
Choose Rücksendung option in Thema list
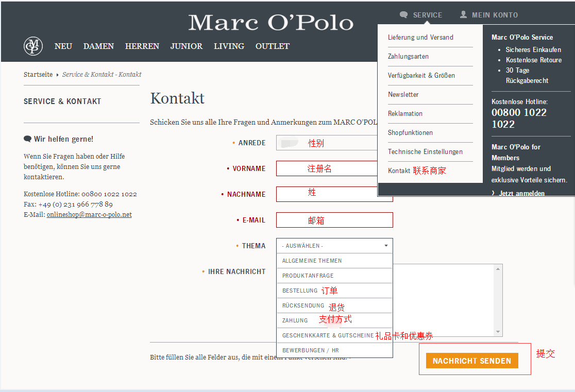pyautogui.click(x=303, y=305)
